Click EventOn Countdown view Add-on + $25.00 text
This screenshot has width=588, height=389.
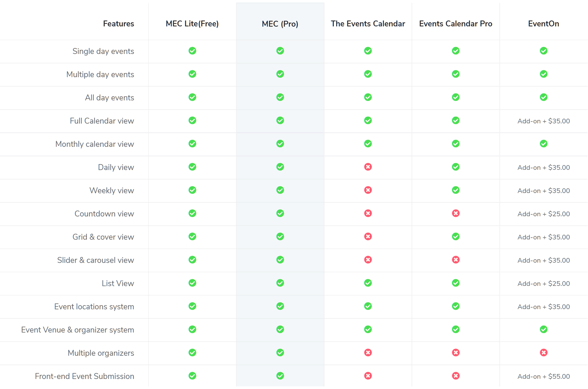click(543, 214)
